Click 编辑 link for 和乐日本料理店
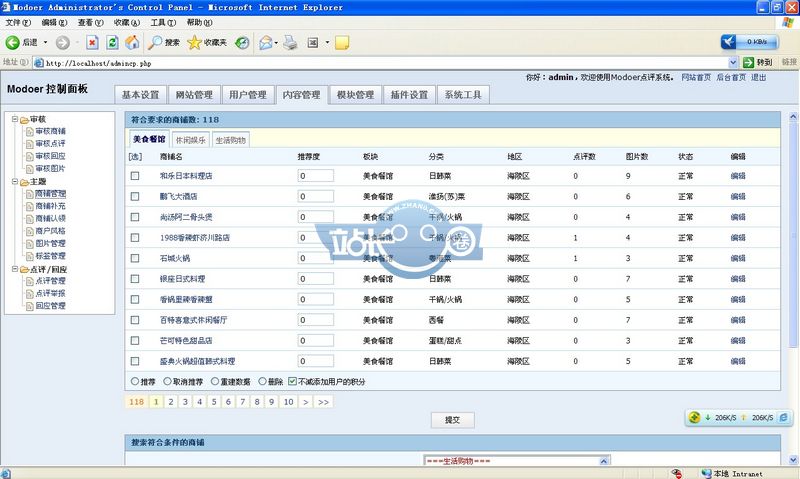 click(738, 175)
